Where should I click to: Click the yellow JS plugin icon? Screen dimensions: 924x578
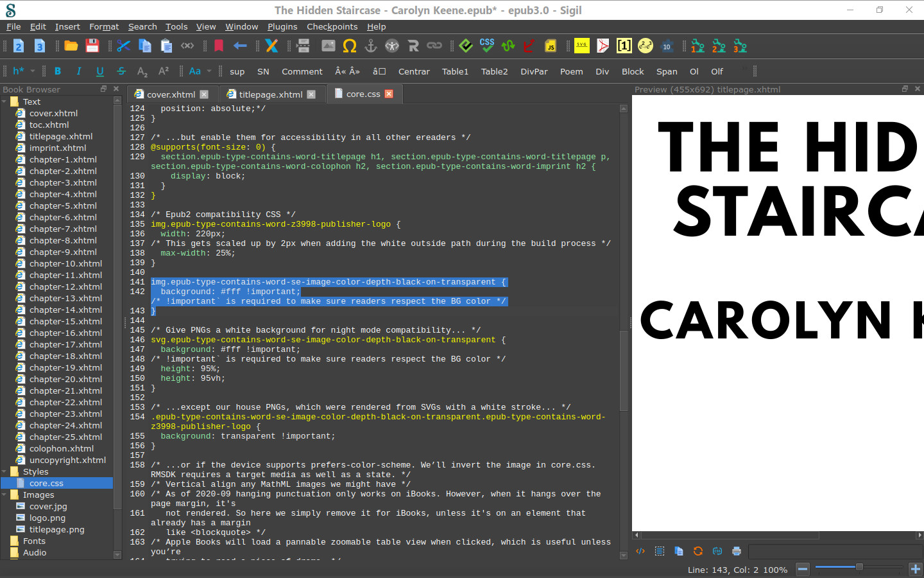pos(551,46)
